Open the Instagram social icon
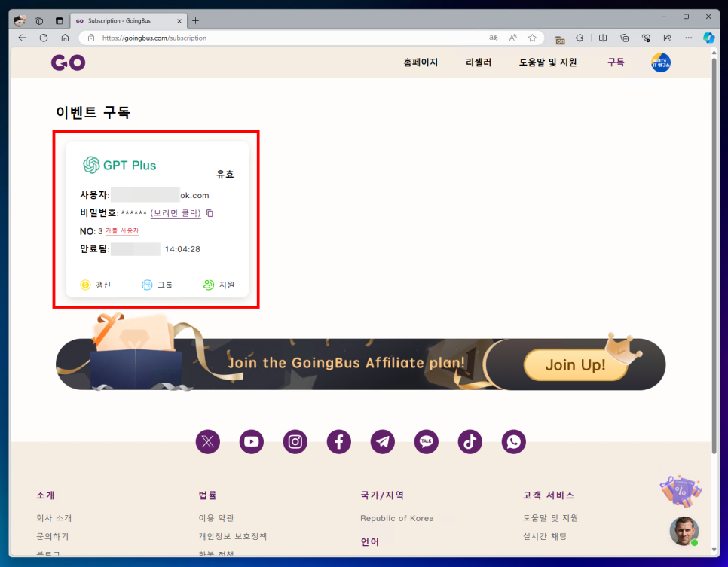The image size is (728, 567). tap(295, 442)
